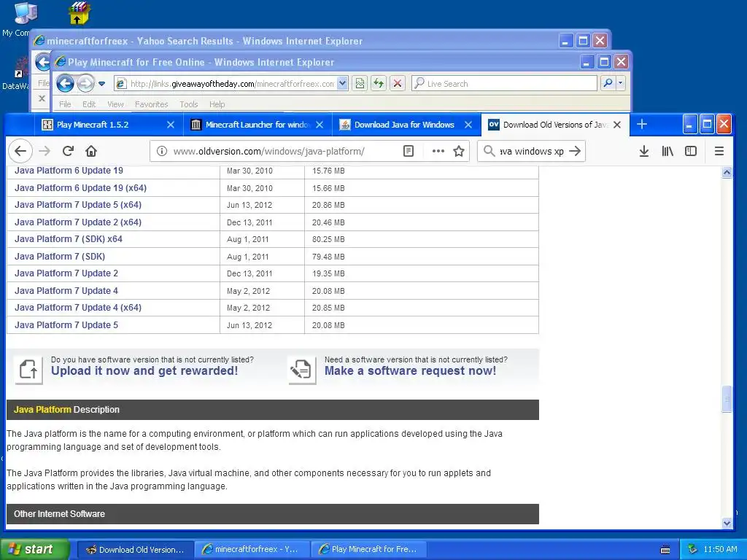Image resolution: width=747 pixels, height=560 pixels.
Task: Open Java Platform 7 Update 5 (x64) link
Action: (77, 205)
